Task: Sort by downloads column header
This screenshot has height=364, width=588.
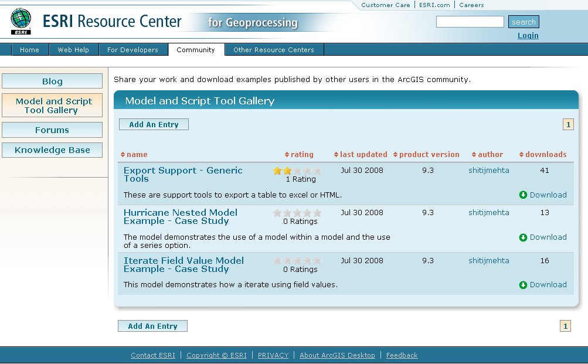Action: [x=546, y=154]
